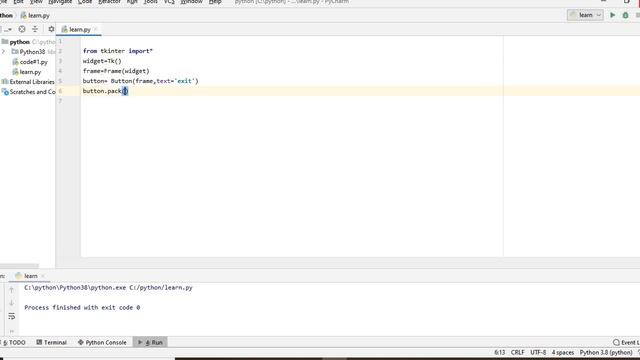Open the Code menu
The height and width of the screenshot is (360, 640).
(x=85, y=2)
